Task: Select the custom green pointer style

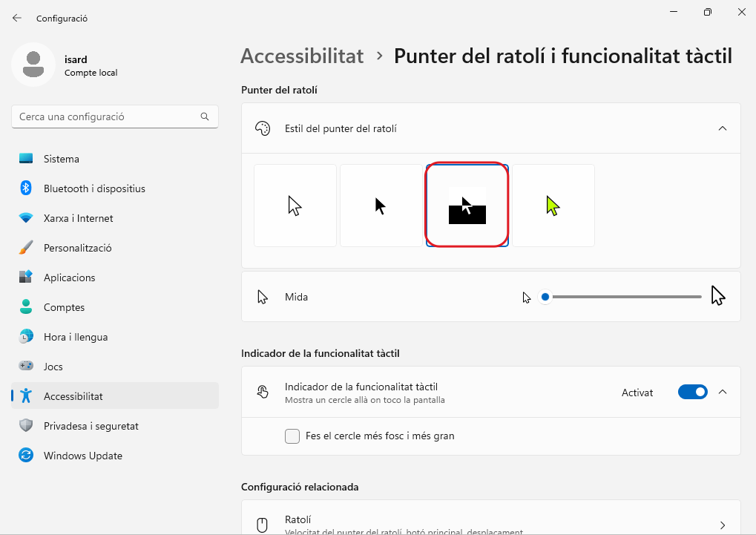Action: 553,206
